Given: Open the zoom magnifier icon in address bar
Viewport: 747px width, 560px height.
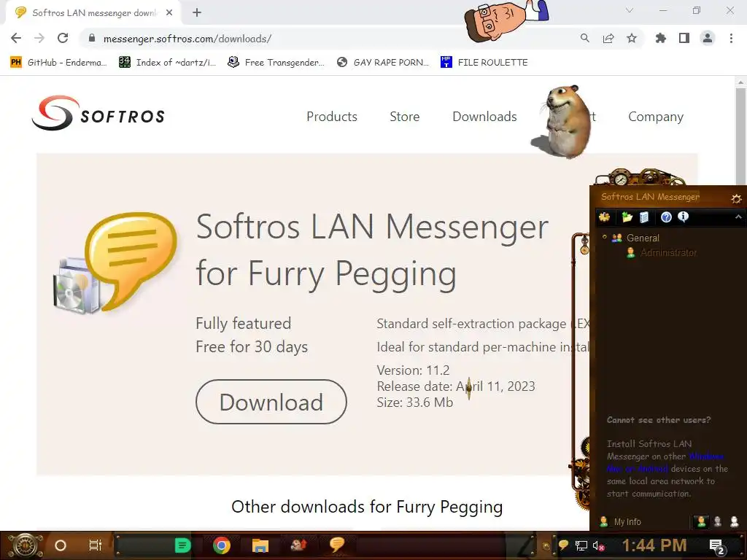Looking at the screenshot, I should pyautogui.click(x=584, y=38).
